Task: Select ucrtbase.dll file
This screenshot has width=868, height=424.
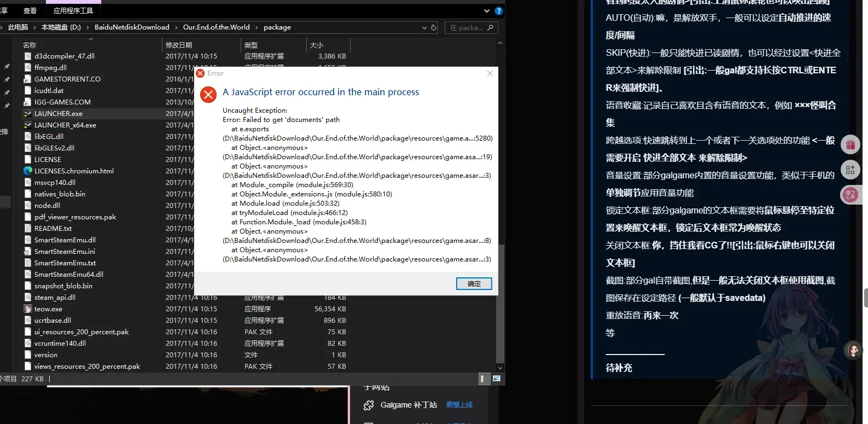Action: click(53, 320)
